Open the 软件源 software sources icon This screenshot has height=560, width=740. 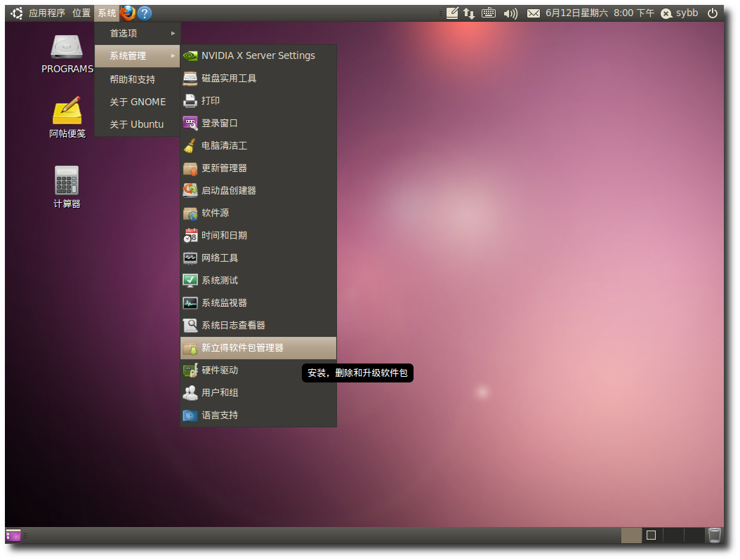[190, 213]
